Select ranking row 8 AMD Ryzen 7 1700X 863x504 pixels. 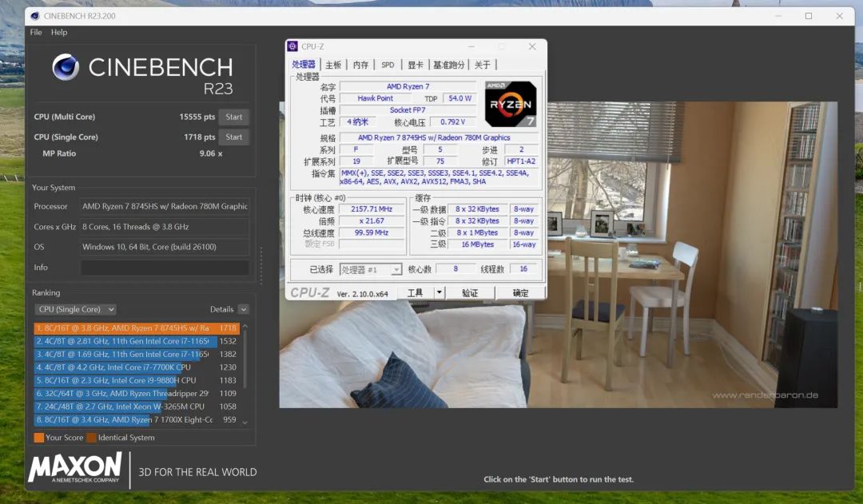point(137,420)
